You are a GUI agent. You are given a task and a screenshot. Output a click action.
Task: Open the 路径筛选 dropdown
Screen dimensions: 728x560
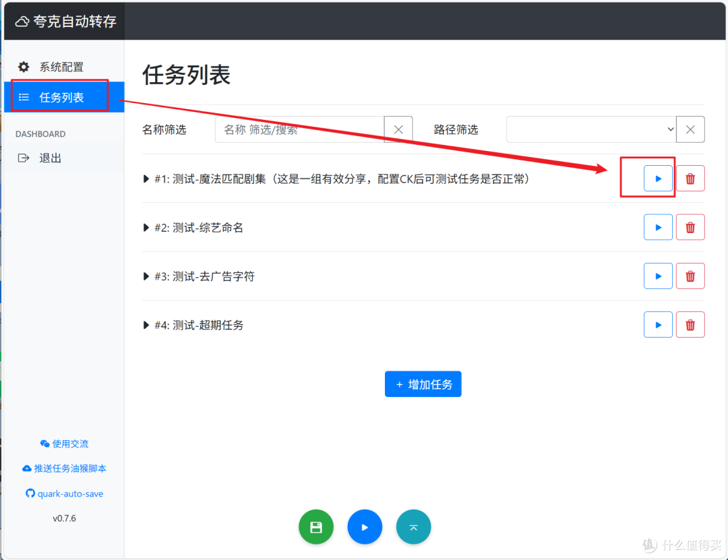(591, 129)
